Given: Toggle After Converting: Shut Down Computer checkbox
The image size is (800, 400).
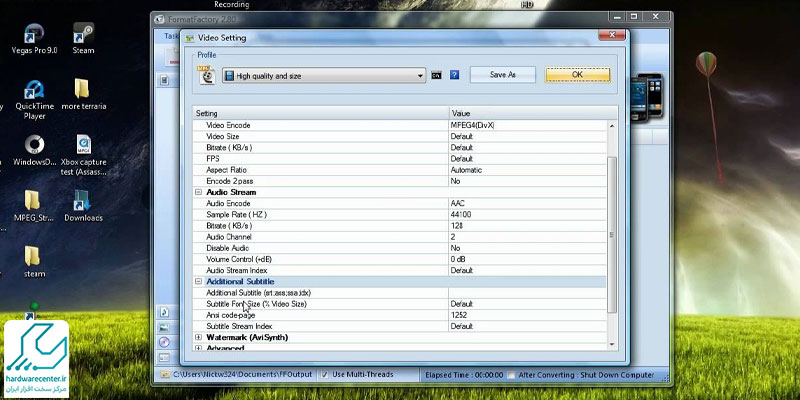Looking at the screenshot, I should click(x=511, y=375).
